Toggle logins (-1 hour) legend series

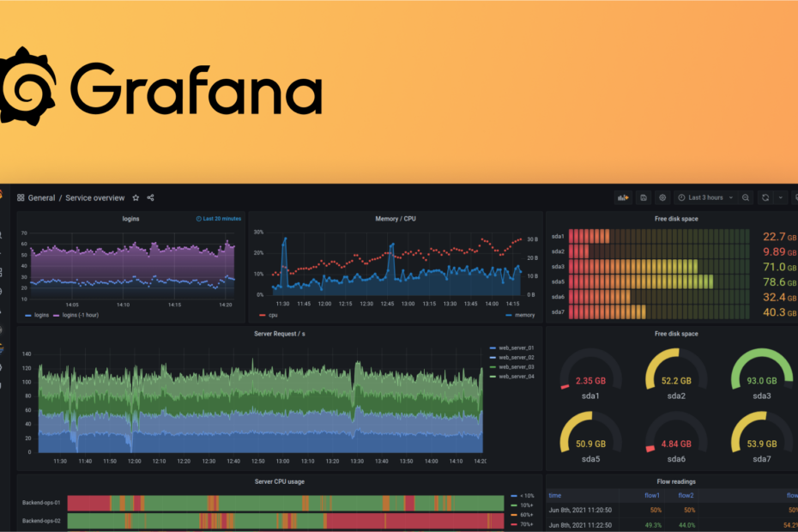click(76, 315)
